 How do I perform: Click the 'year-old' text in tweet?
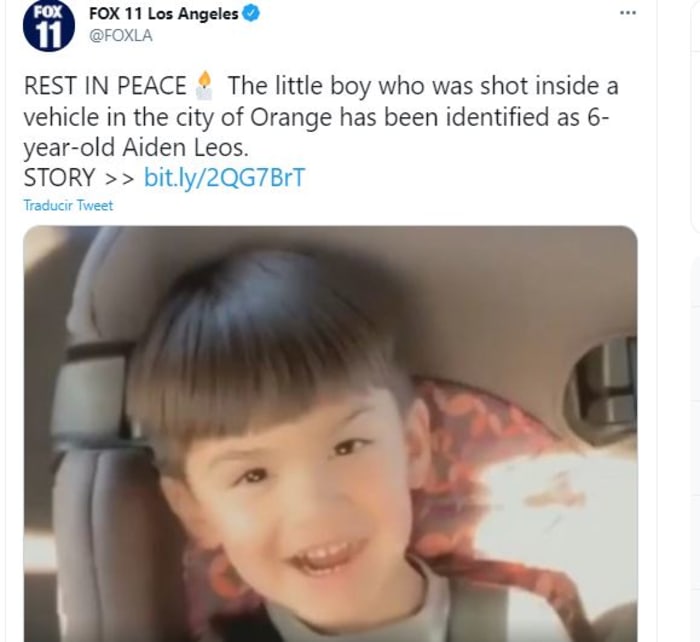tap(69, 148)
